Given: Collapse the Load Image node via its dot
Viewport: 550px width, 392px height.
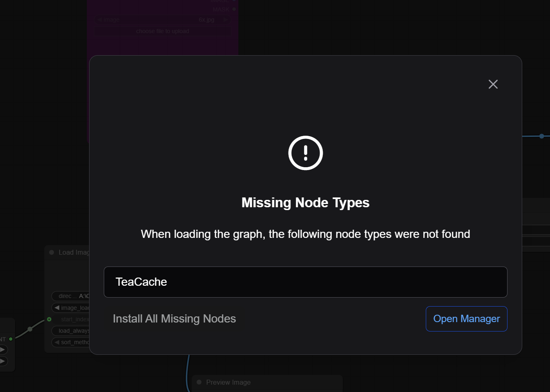Looking at the screenshot, I should [x=52, y=253].
